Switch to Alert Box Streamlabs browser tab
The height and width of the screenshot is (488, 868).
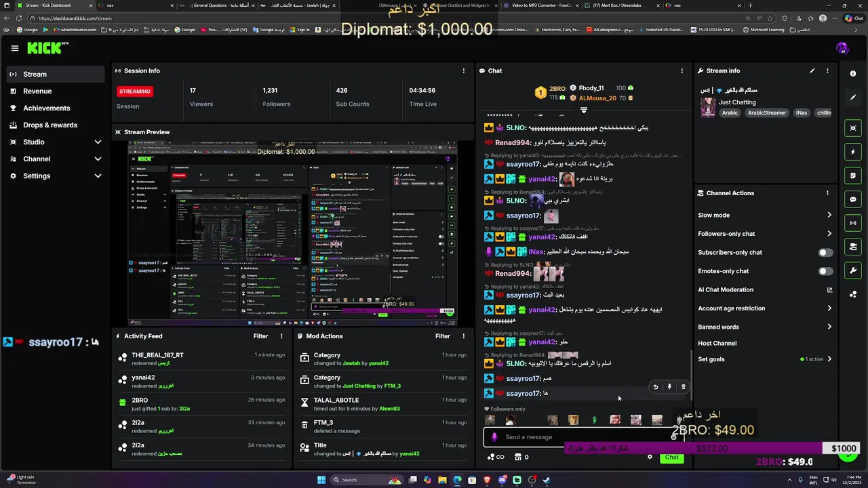(x=620, y=5)
